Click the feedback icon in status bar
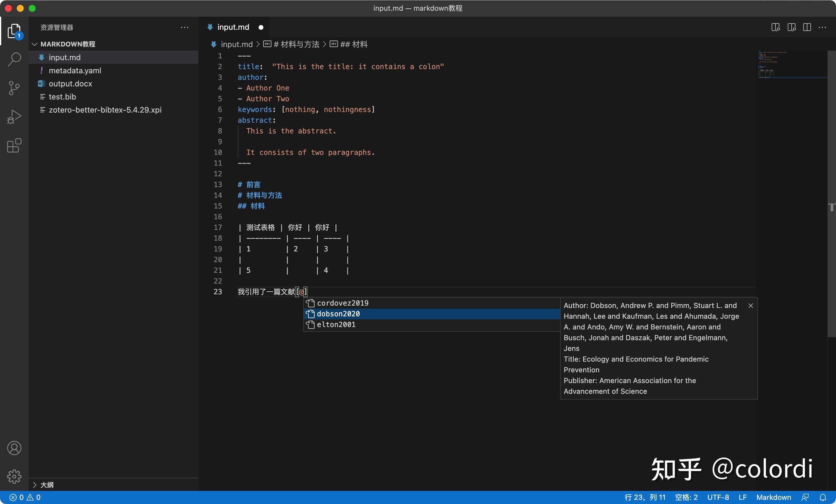 click(805, 497)
